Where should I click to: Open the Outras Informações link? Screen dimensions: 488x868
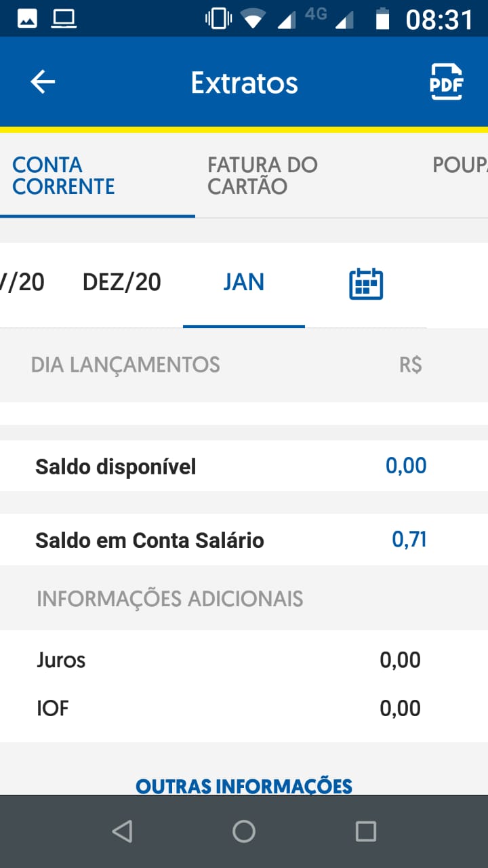(244, 785)
